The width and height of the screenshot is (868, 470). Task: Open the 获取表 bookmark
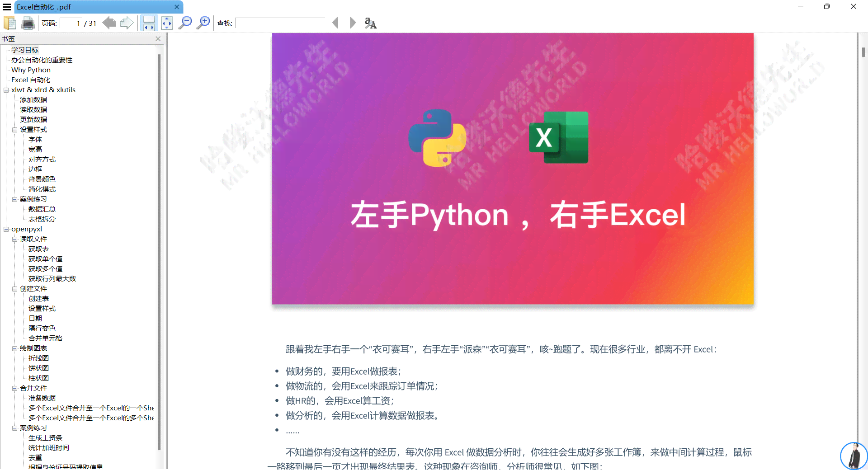(38, 249)
